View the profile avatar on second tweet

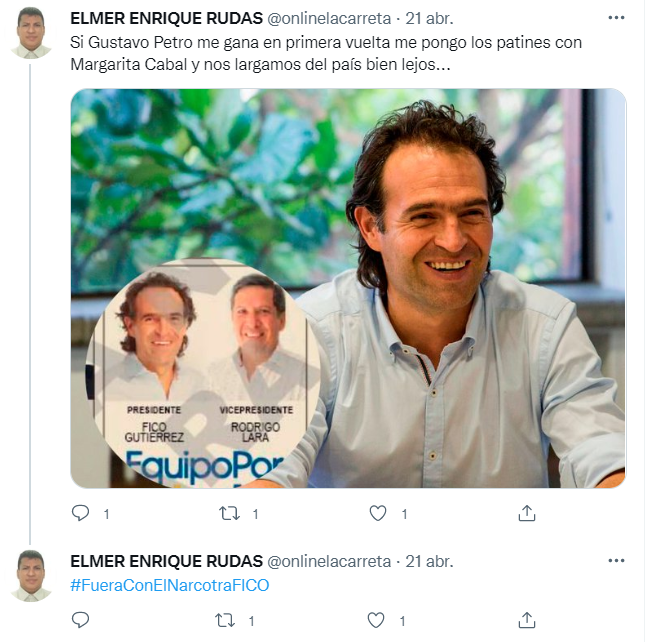[31, 575]
